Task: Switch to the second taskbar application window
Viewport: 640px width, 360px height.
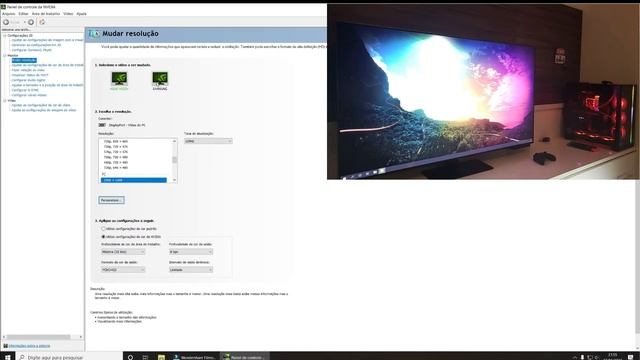Action: 195,357
